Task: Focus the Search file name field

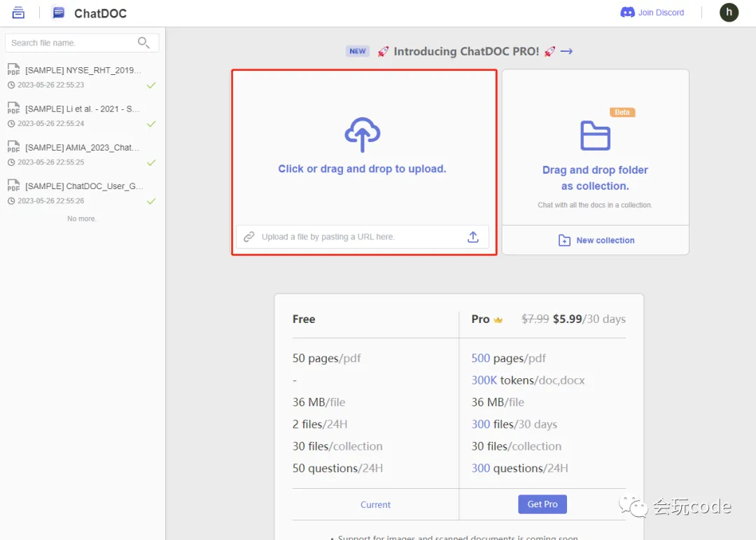Action: click(82, 43)
